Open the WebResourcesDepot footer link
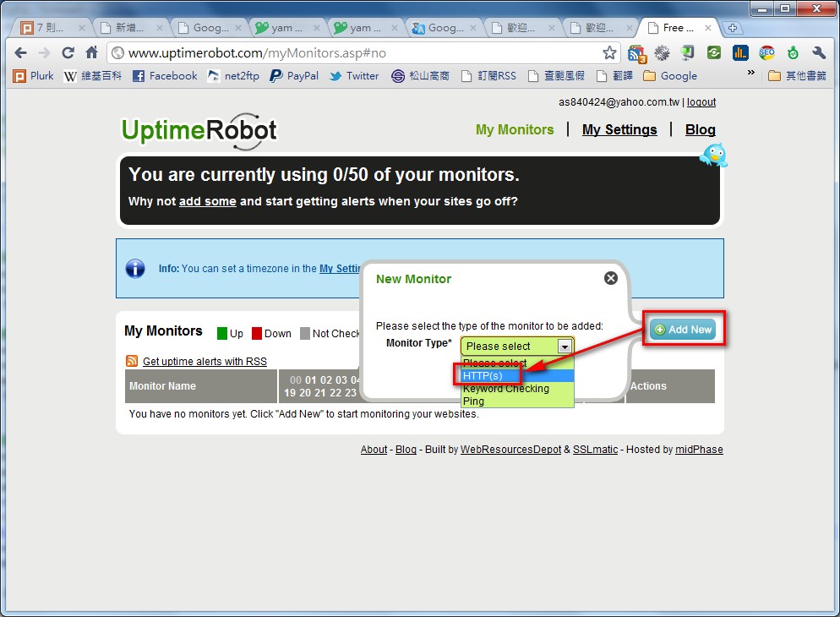This screenshot has width=840, height=617. point(510,450)
